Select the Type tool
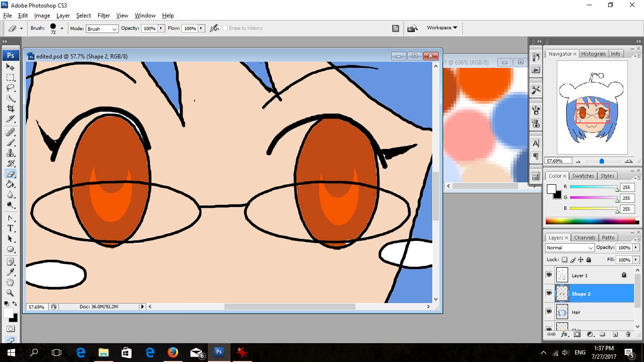 point(10,229)
